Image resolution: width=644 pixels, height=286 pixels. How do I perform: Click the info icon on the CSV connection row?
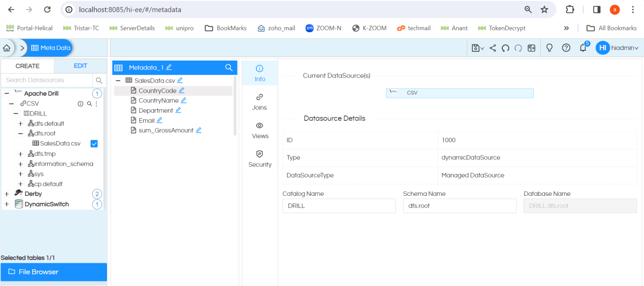click(x=80, y=104)
